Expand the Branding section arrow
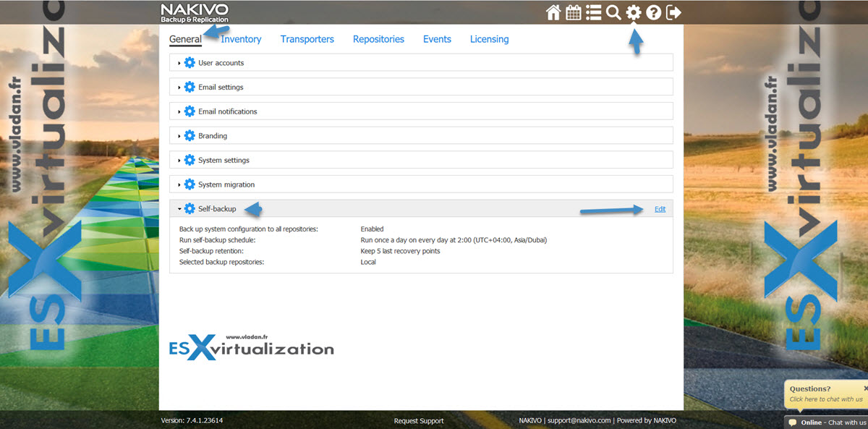This screenshot has width=868, height=429. pos(179,136)
